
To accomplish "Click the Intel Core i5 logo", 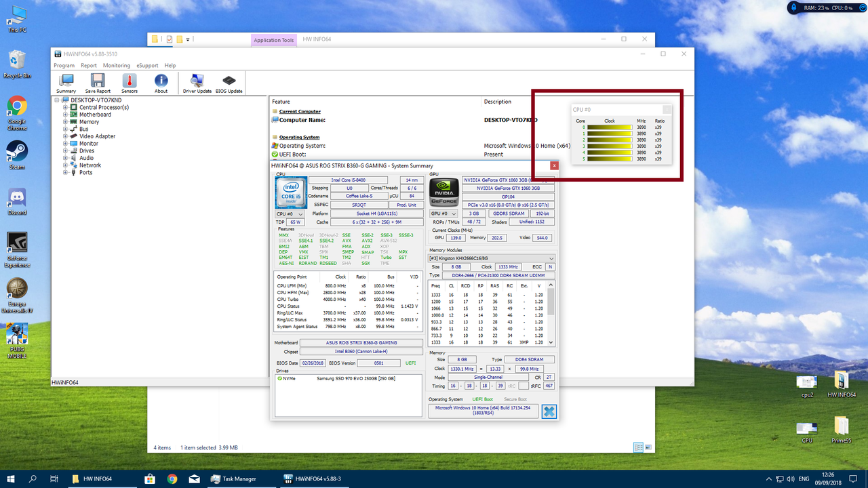I will pyautogui.click(x=290, y=192).
